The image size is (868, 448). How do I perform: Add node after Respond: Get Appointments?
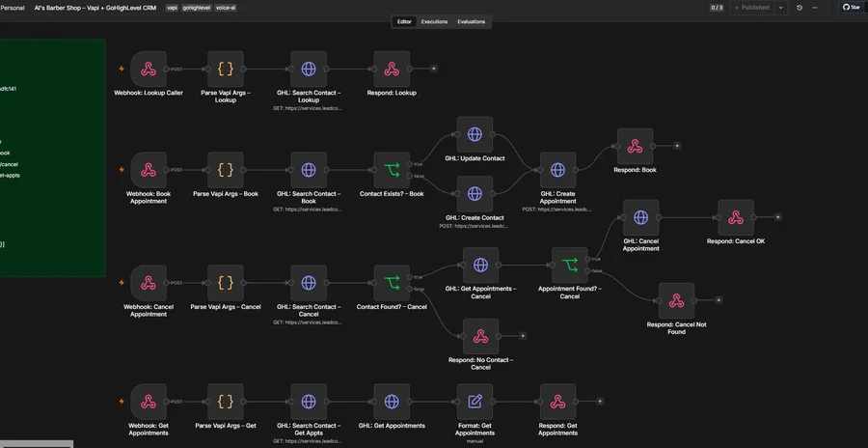[x=600, y=402]
